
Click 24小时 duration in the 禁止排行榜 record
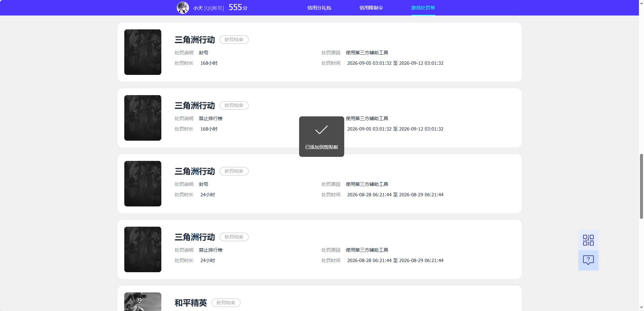point(207,260)
